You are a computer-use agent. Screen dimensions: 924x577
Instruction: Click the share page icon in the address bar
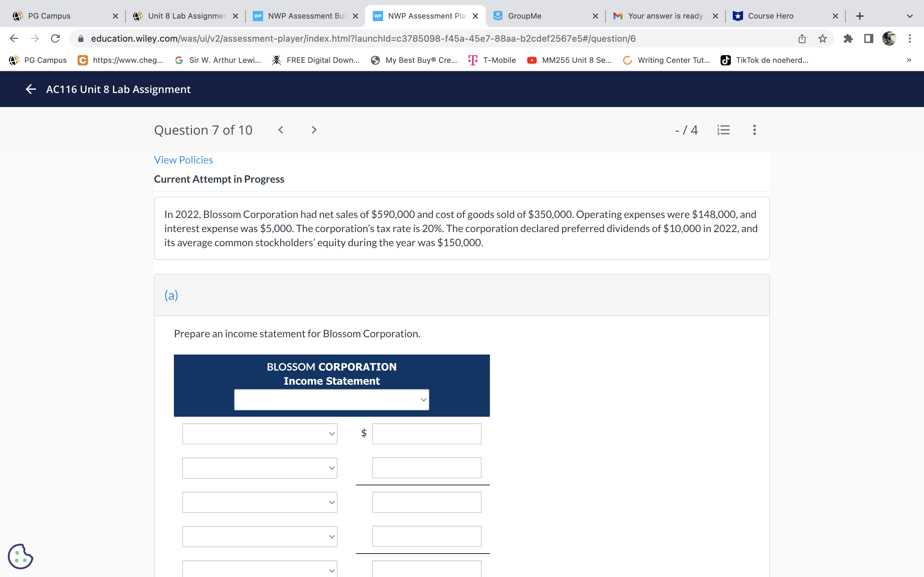802,38
